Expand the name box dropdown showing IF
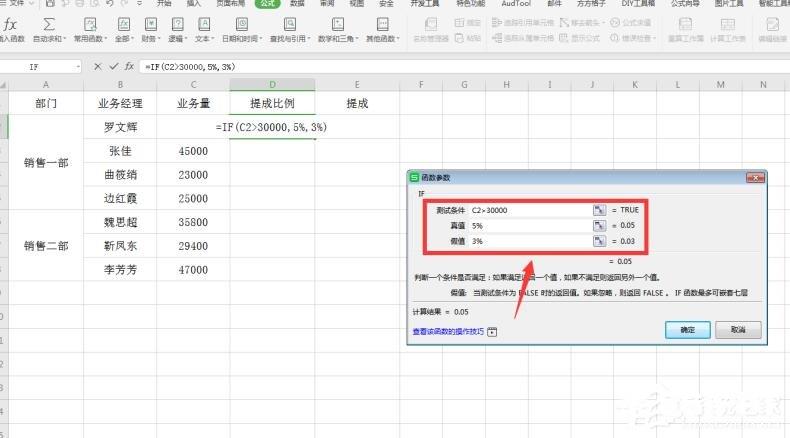The image size is (790, 438). 78,67
